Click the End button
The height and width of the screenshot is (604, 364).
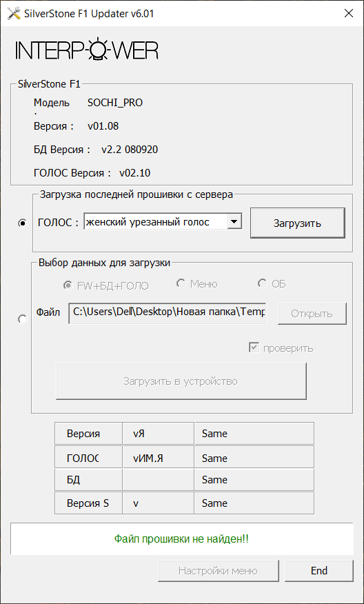coord(319,570)
